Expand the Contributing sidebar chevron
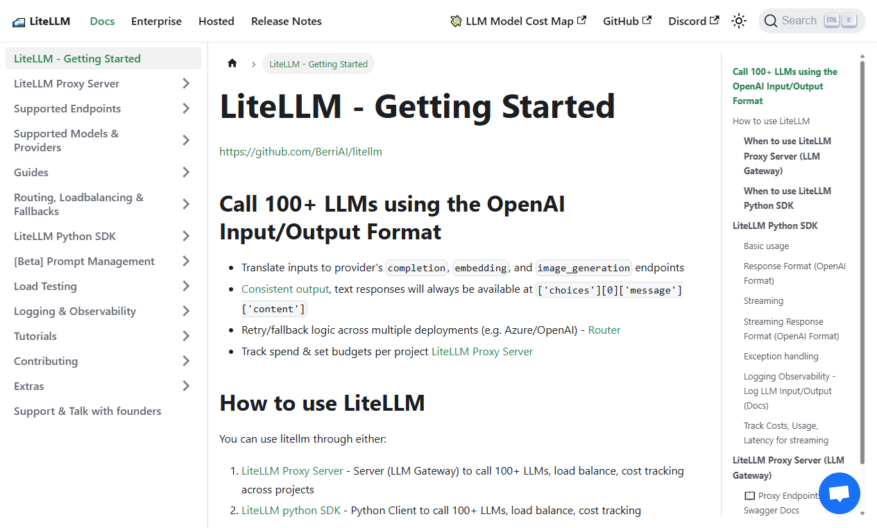 [x=186, y=361]
